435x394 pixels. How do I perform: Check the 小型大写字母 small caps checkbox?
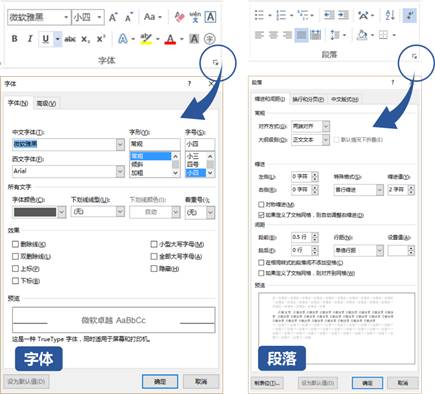(x=154, y=244)
